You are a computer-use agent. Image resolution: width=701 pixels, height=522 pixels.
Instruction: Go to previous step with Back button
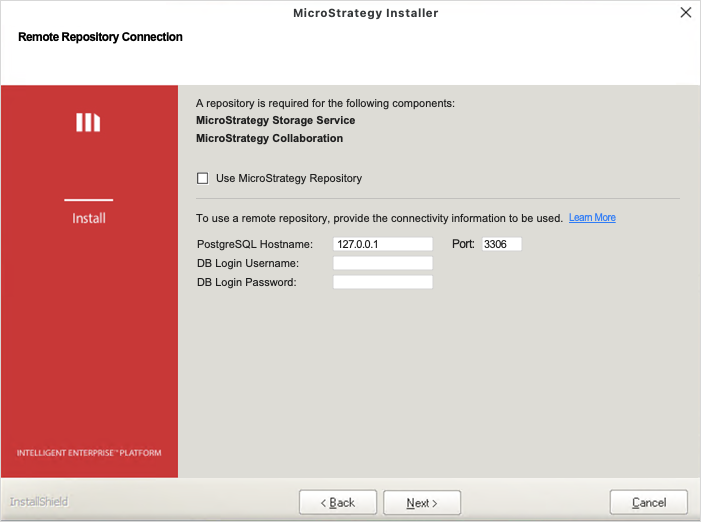(338, 502)
